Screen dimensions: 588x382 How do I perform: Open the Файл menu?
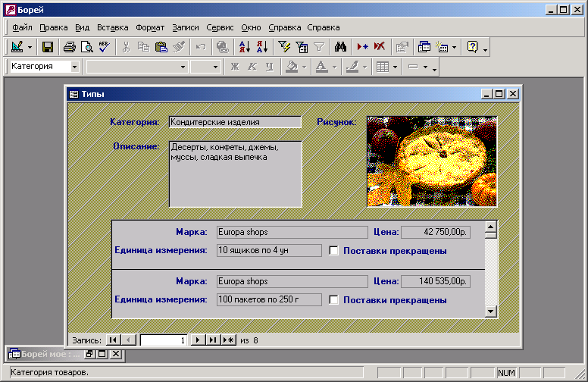(x=22, y=27)
